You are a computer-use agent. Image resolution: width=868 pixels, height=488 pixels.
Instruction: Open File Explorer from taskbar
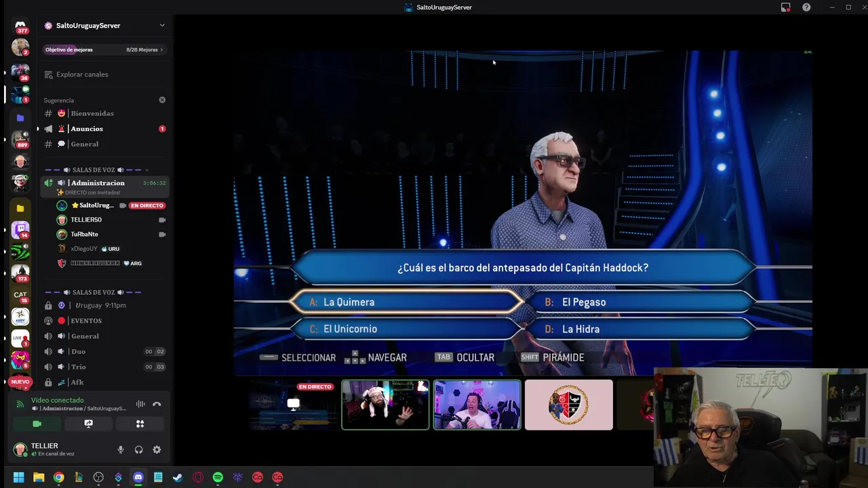[39, 477]
